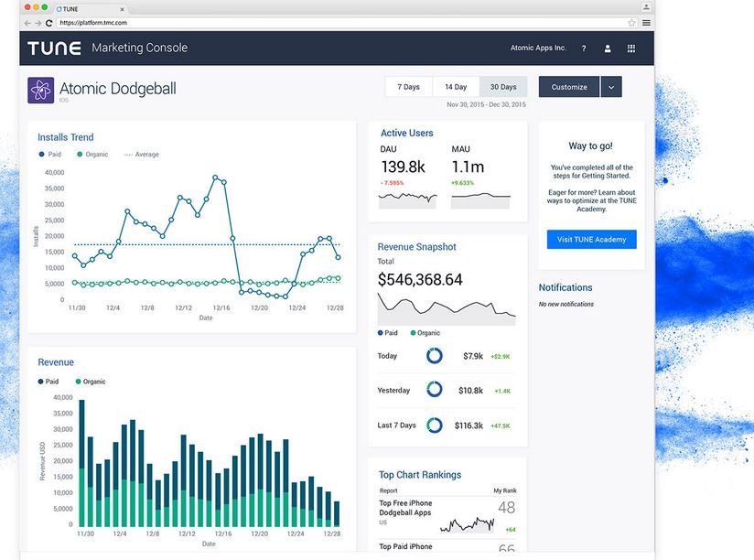
Task: Click the browser back arrow
Action: pos(27,22)
